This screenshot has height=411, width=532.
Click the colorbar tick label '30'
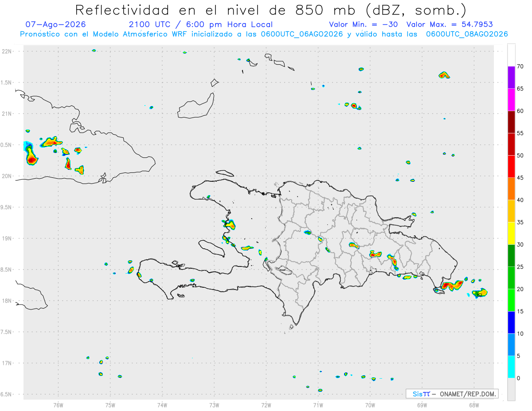[520, 244]
